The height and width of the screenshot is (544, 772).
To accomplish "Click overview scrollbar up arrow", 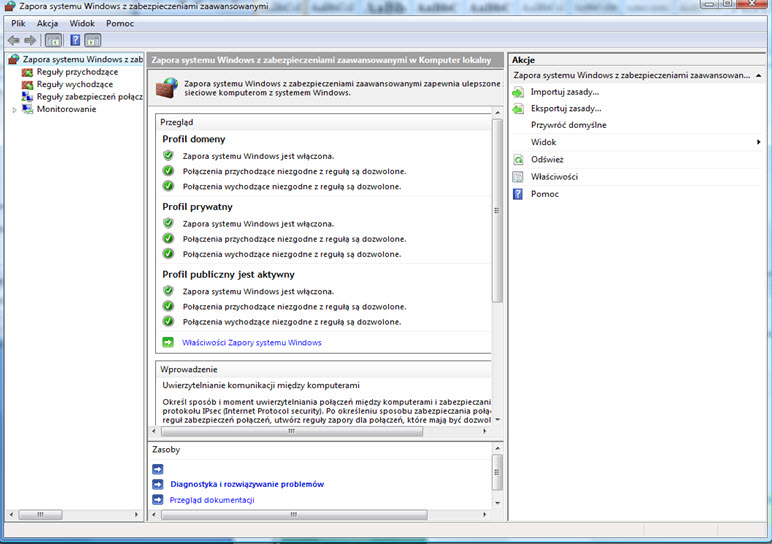I will (497, 113).
